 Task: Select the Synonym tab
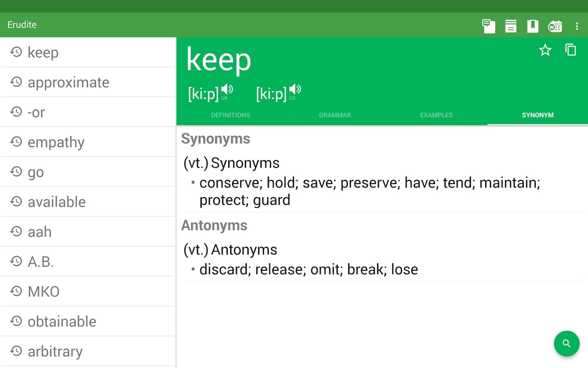(x=537, y=115)
